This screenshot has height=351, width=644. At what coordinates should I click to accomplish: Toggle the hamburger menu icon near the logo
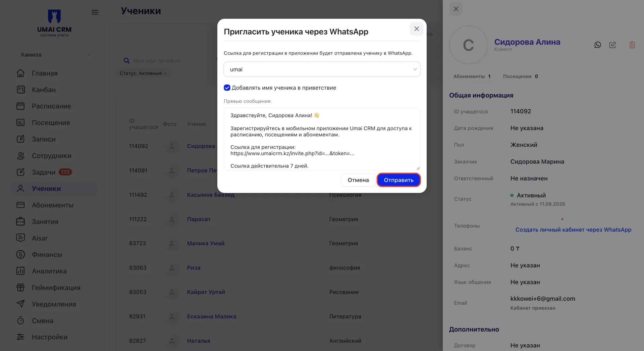pos(95,12)
